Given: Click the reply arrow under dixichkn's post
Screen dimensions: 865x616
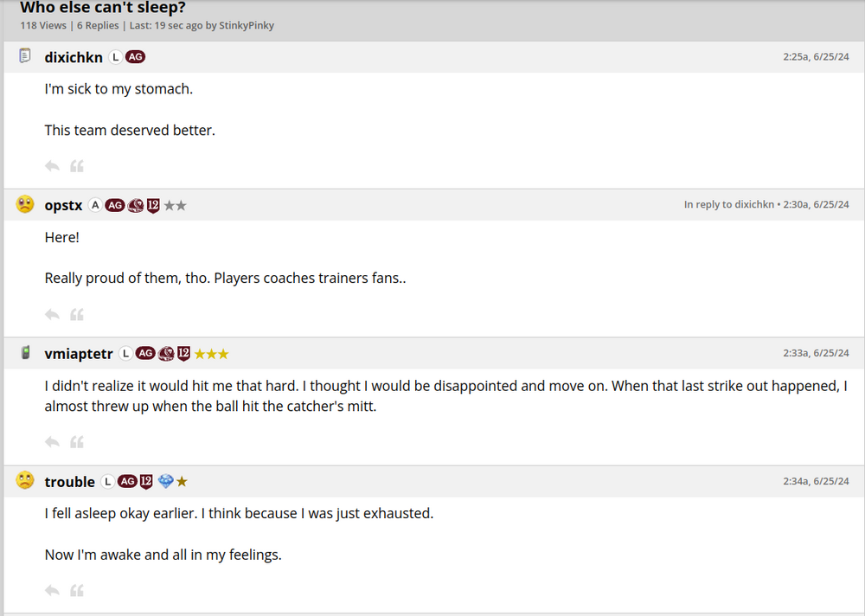Looking at the screenshot, I should pyautogui.click(x=52, y=166).
